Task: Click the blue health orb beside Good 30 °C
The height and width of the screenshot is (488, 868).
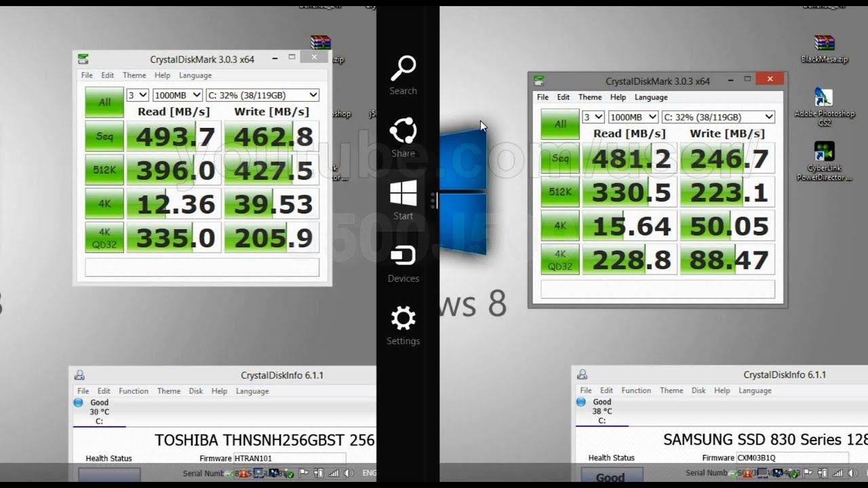Action: [78, 403]
